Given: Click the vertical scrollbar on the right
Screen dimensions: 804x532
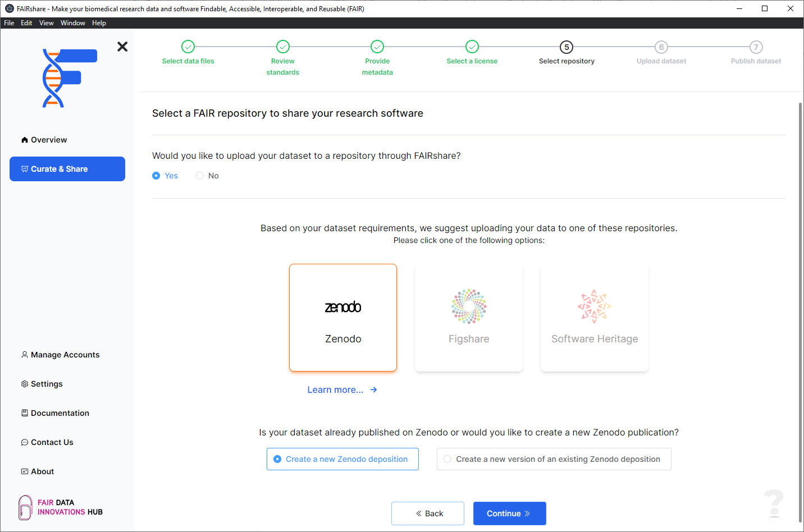Looking at the screenshot, I should click(x=800, y=311).
